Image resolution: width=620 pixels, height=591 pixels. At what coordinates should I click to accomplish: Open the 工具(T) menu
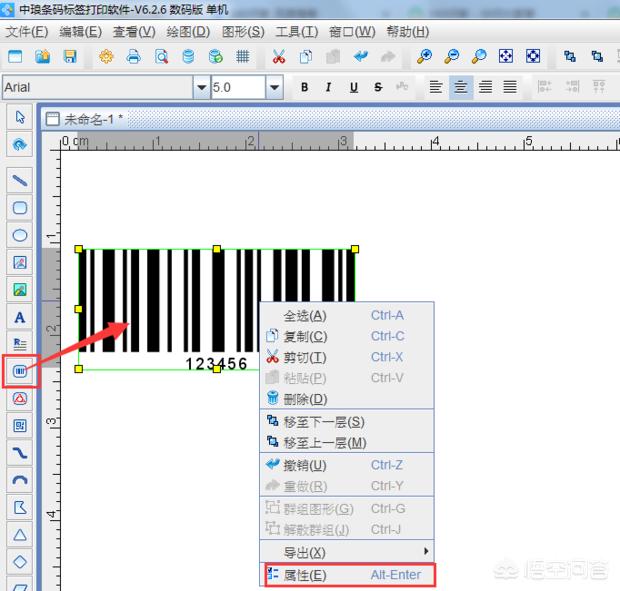pos(297,32)
